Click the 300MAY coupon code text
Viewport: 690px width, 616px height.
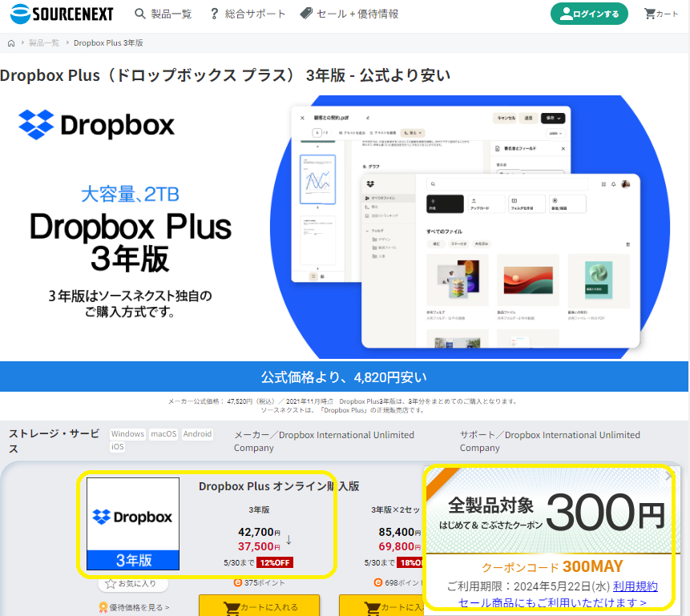point(592,566)
